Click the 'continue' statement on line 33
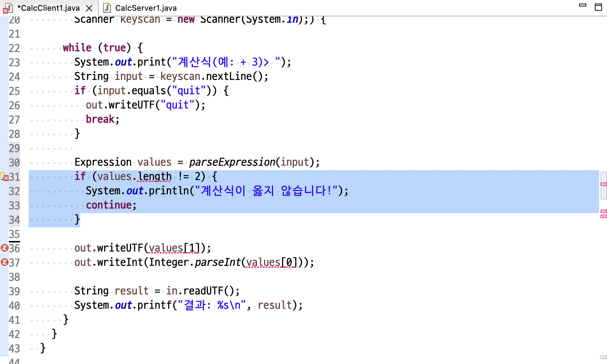 [109, 205]
